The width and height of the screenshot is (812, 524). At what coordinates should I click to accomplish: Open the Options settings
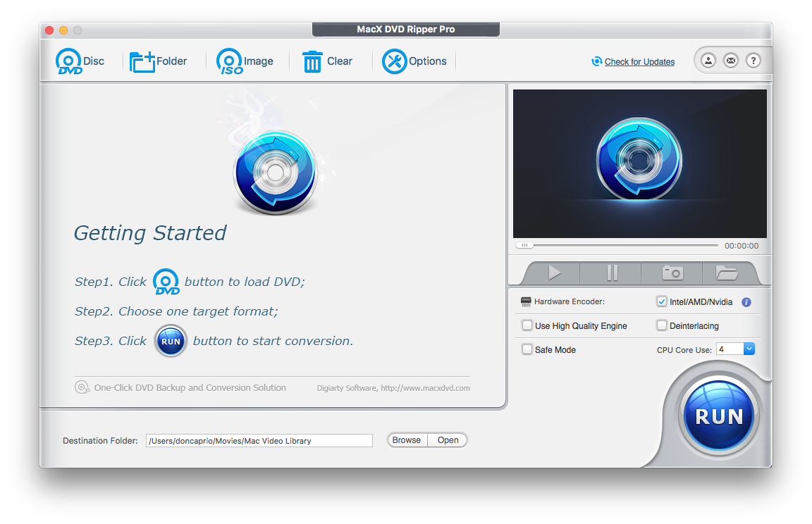pos(414,61)
